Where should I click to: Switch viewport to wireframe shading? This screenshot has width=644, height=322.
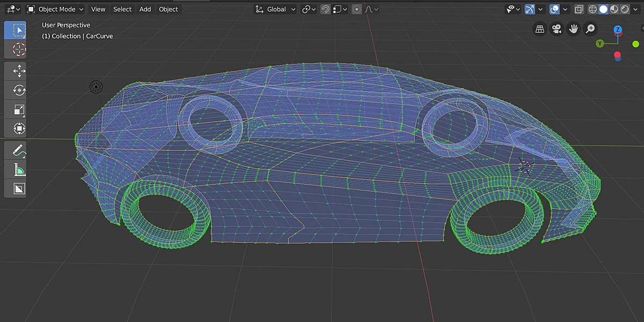point(593,9)
